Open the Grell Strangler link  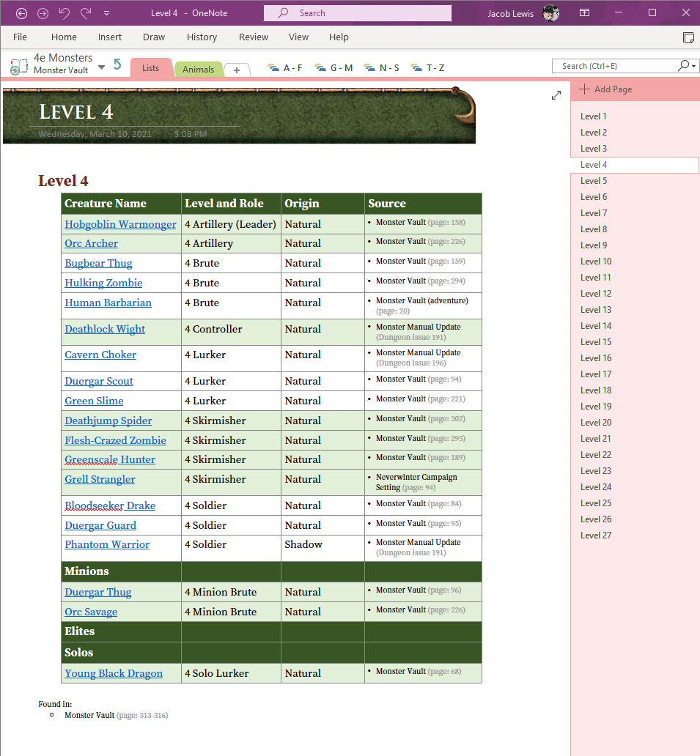pos(100,479)
